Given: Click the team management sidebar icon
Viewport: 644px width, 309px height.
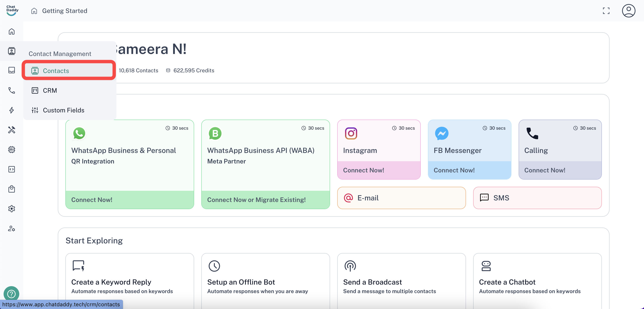Looking at the screenshot, I should [11, 228].
